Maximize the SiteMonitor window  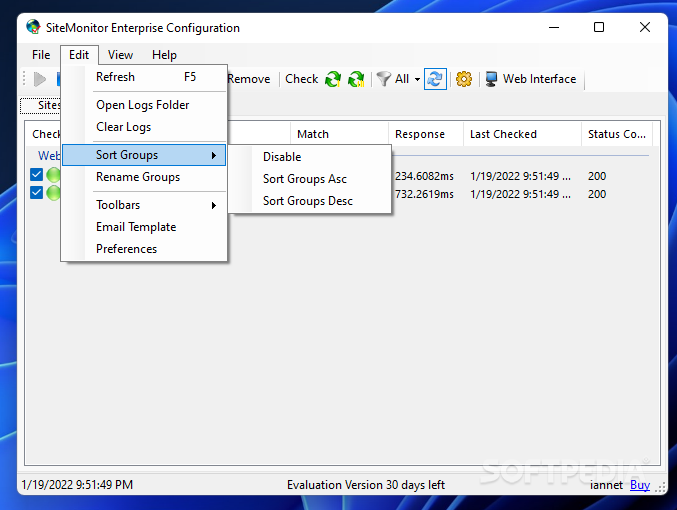tap(599, 27)
